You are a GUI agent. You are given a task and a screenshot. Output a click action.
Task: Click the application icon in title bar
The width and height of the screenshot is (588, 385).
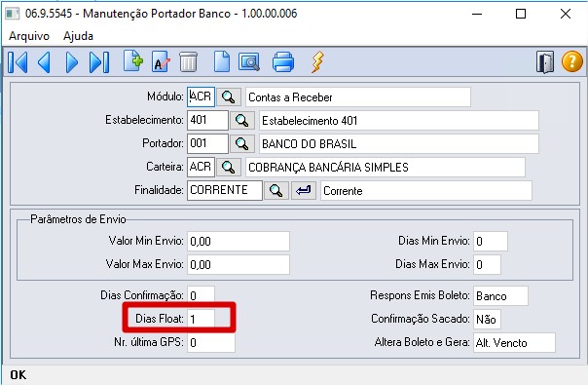[13, 14]
